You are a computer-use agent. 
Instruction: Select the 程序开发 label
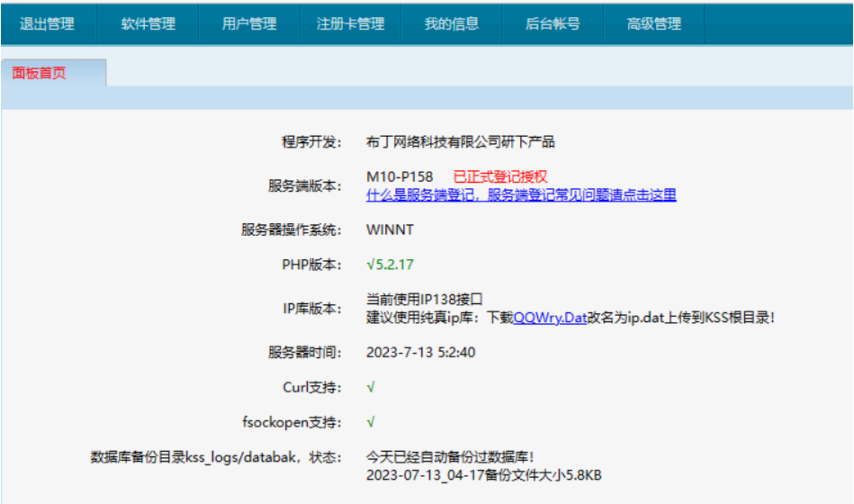tap(311, 142)
